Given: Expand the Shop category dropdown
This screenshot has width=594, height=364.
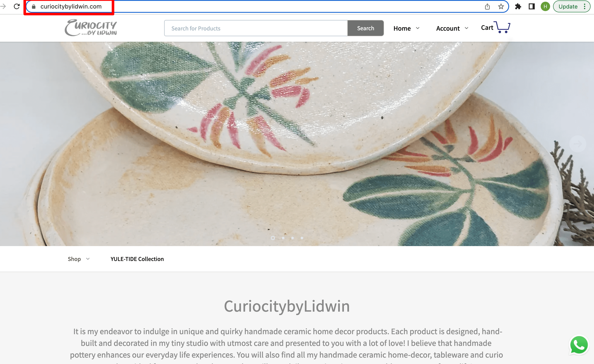Looking at the screenshot, I should (x=79, y=259).
